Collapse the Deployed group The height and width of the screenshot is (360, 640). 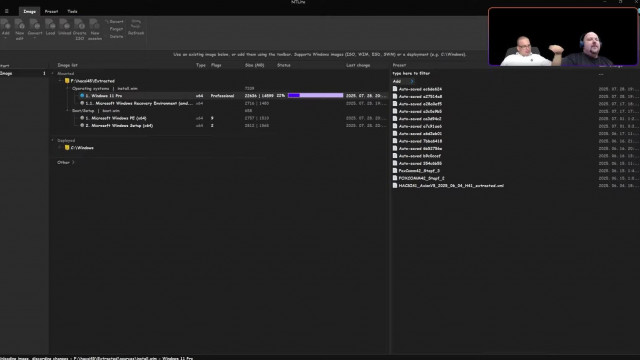click(x=53, y=140)
